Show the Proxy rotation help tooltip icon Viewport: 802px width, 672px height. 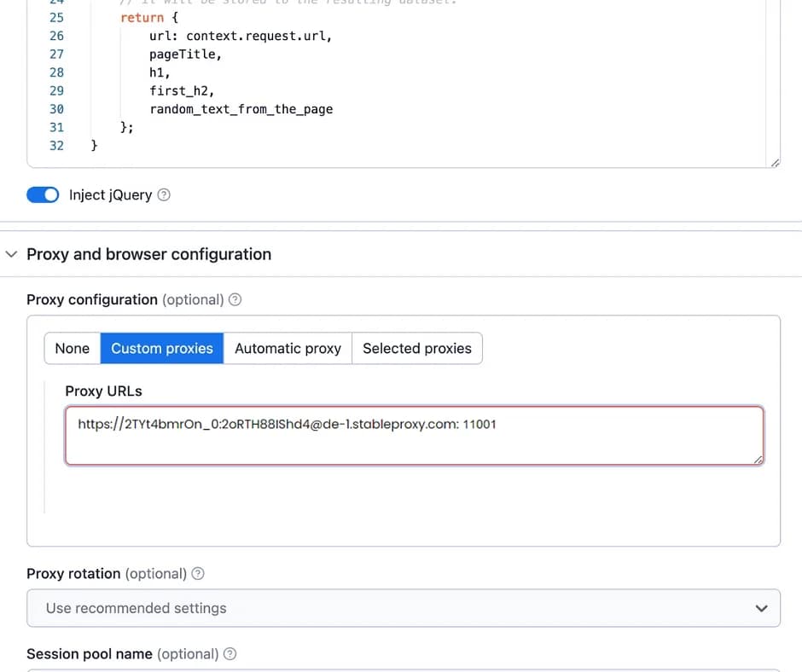(198, 573)
